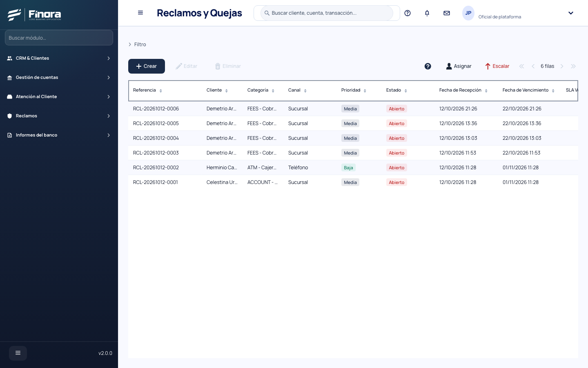
Task: Toggle the hamburger menu beside page title
Action: (x=140, y=13)
